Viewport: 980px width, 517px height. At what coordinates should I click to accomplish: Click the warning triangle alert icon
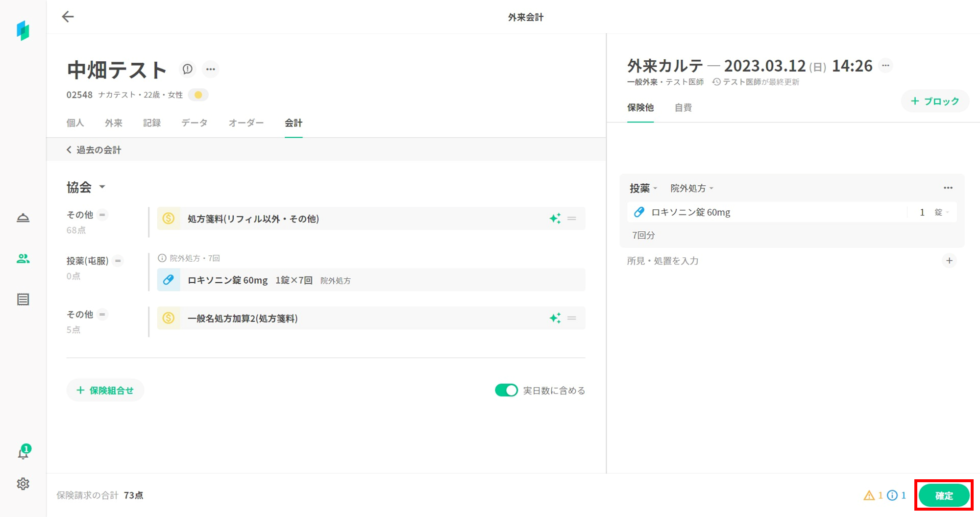tap(869, 495)
